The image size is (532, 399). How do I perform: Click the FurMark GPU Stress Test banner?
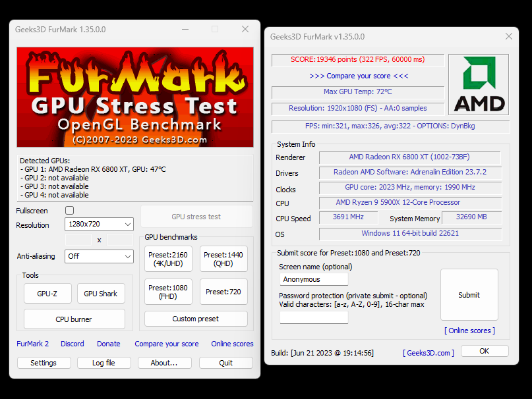point(135,97)
